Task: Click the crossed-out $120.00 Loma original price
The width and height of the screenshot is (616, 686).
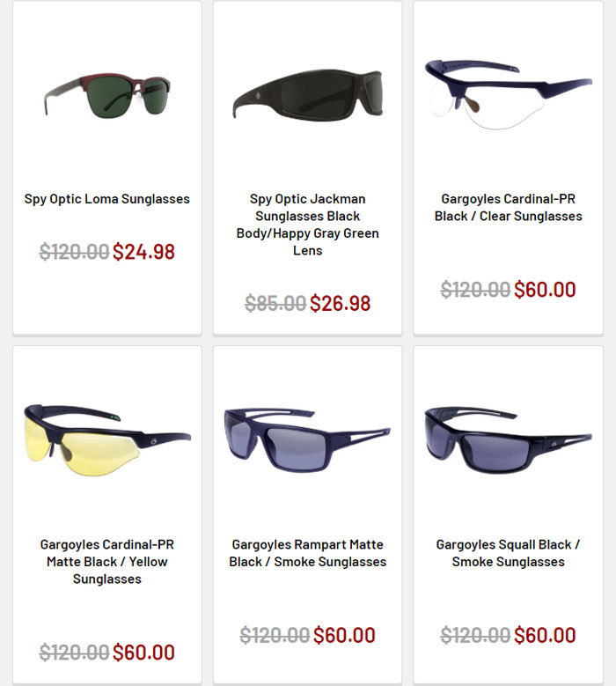Action: pos(74,252)
